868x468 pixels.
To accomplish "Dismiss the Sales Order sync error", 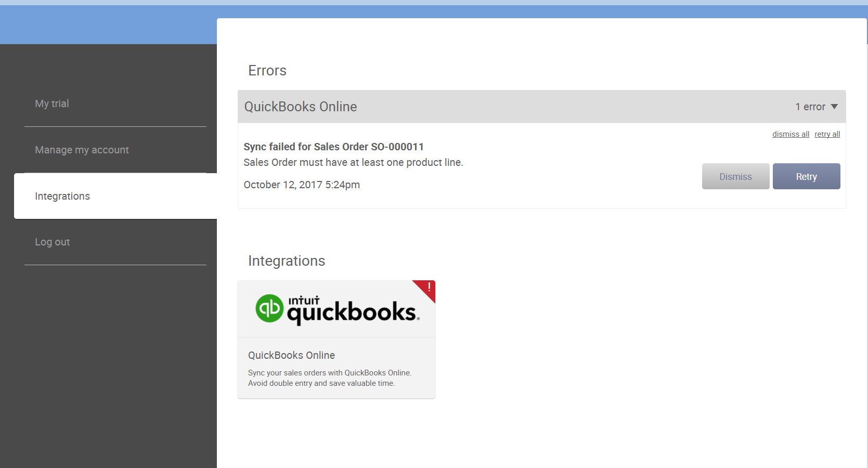I will coord(735,176).
